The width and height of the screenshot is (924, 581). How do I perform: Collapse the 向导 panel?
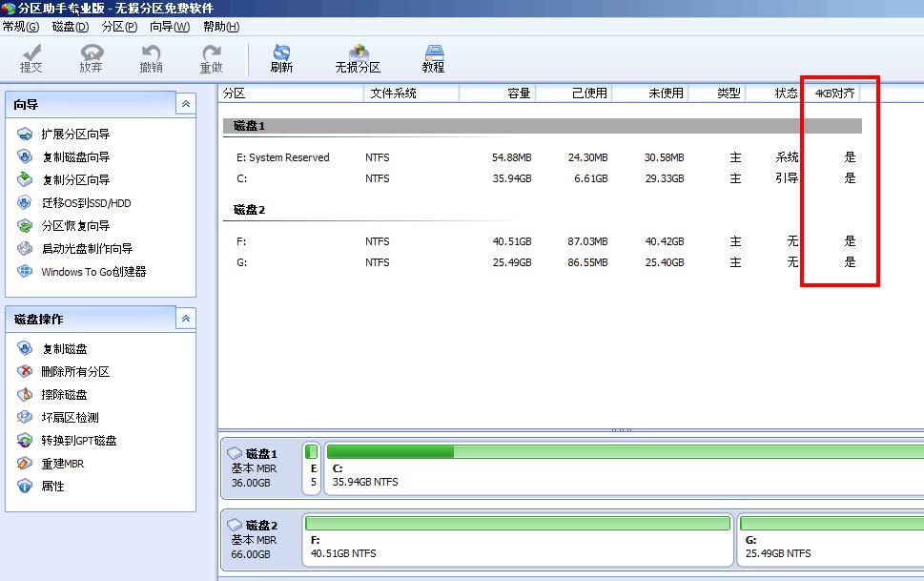185,103
